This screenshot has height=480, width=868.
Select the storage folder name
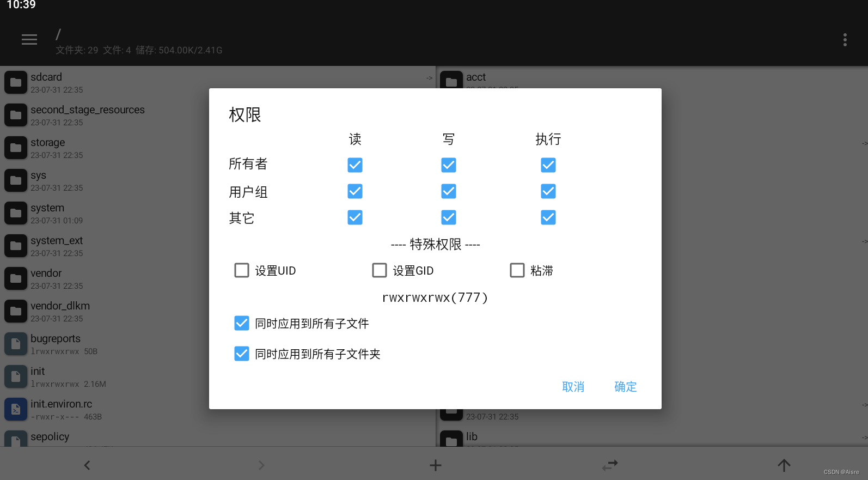tap(48, 143)
